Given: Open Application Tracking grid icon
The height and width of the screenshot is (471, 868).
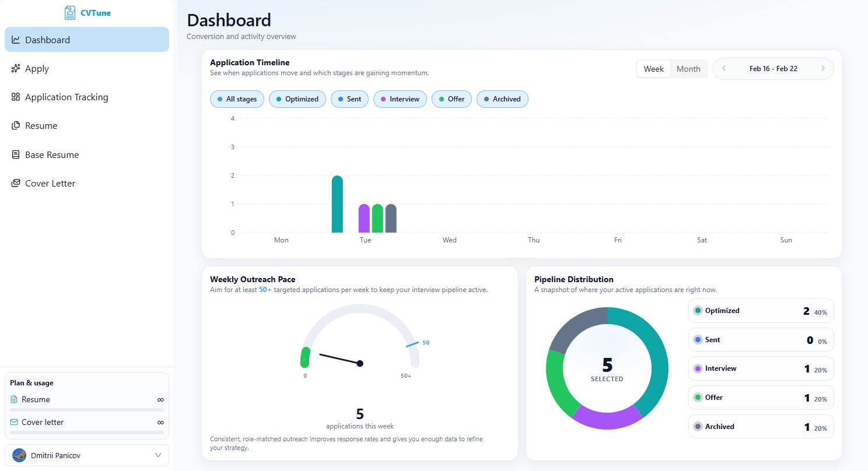Looking at the screenshot, I should point(16,97).
